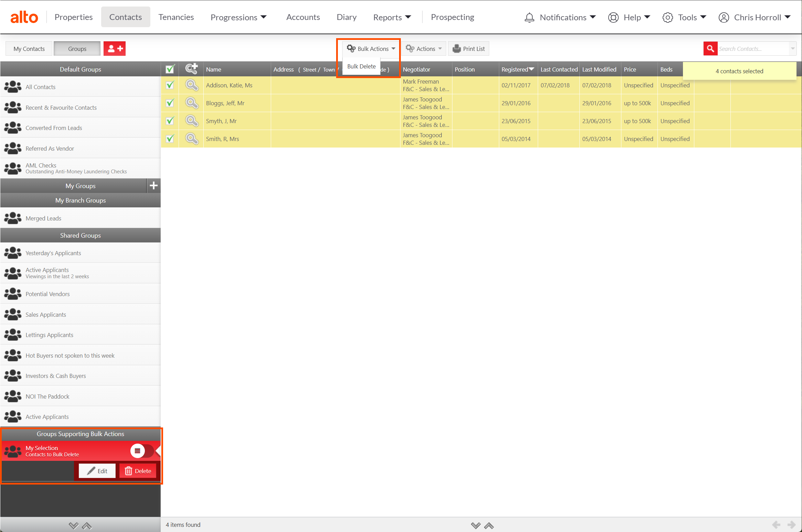Toggle the select-all contacts checkbox

click(170, 69)
